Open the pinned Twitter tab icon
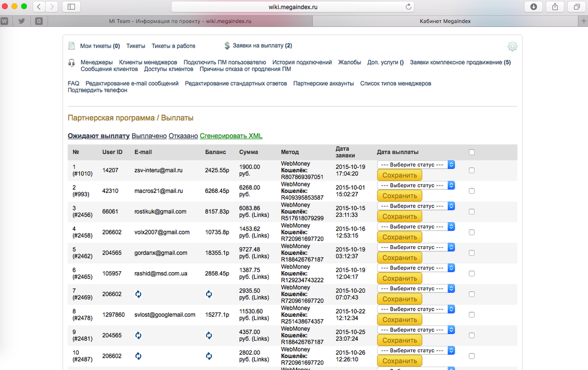This screenshot has width=588, height=370. [x=22, y=22]
